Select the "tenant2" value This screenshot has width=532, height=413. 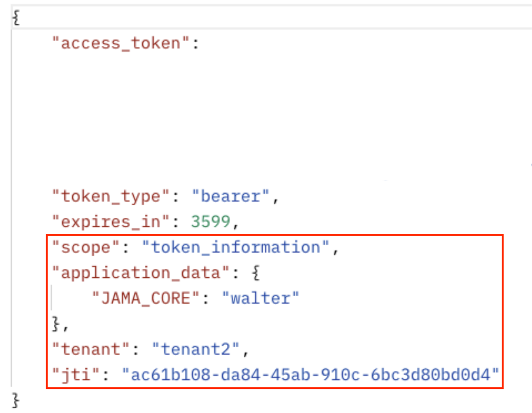[x=196, y=349]
